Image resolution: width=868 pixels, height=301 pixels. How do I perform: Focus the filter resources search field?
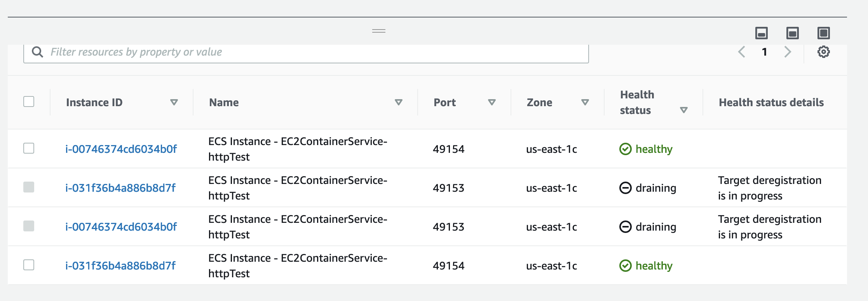tap(311, 52)
